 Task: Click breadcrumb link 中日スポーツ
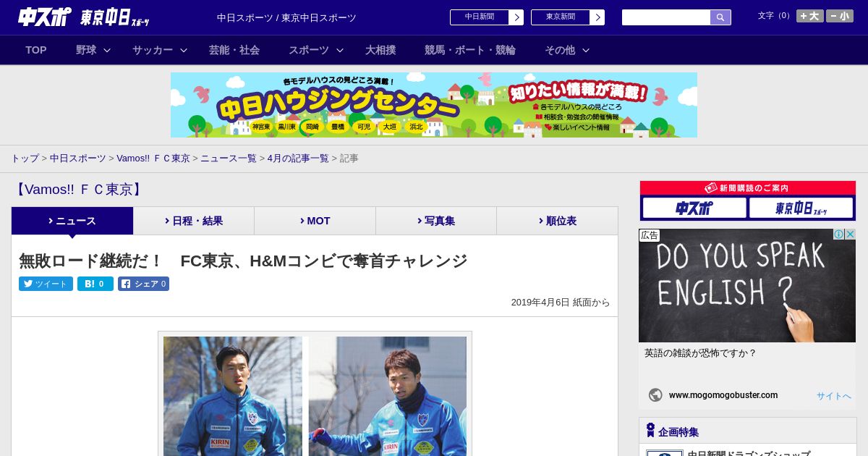[78, 159]
